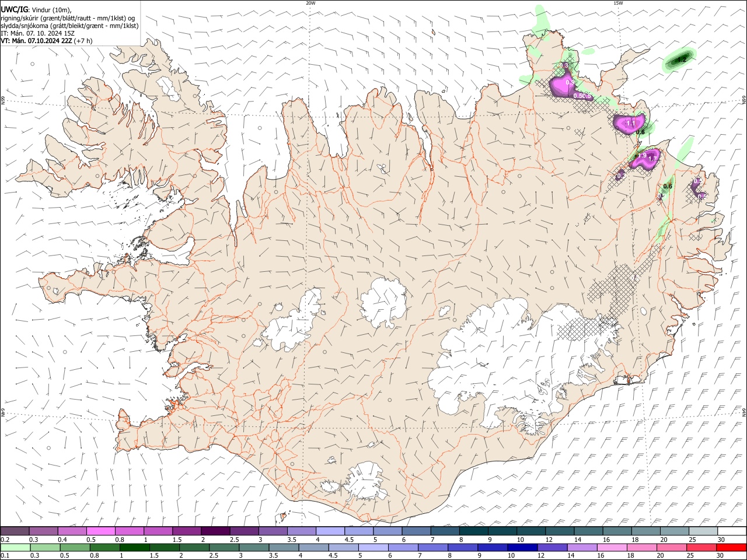Pick the grey-teal 3 swatch, lower legend row
747x560 pixels.
pos(254,547)
